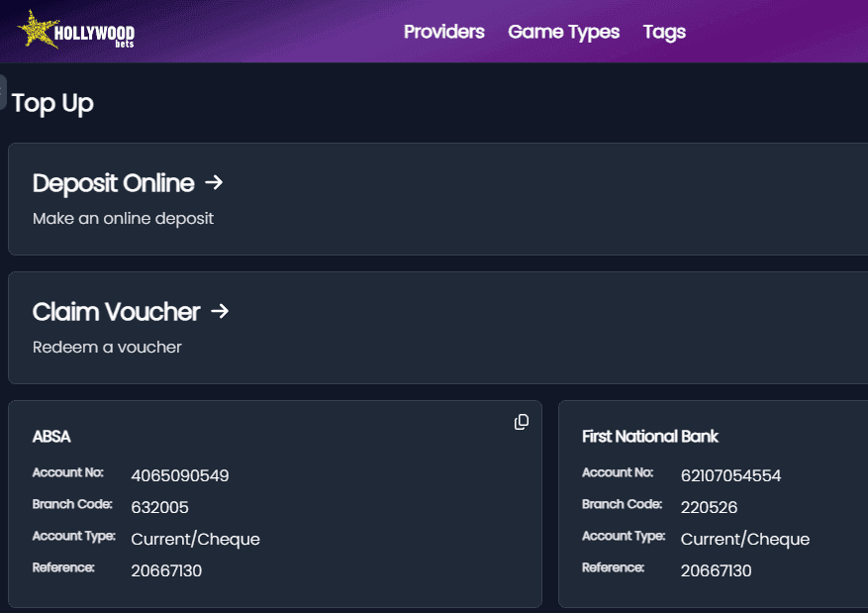Select the ABSA reference number 20667130

tap(166, 571)
